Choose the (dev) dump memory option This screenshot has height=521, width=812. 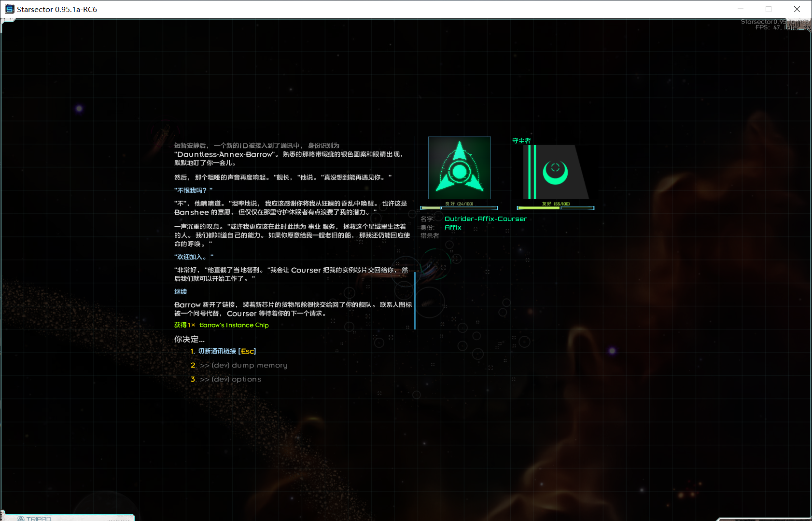tap(243, 365)
